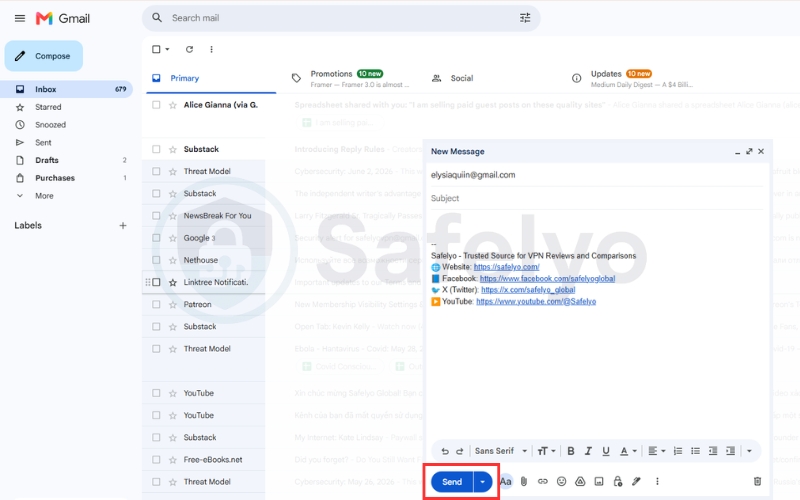Screen dimensions: 800x500
Task: Star the Alice Gianna email
Action: pos(173,106)
